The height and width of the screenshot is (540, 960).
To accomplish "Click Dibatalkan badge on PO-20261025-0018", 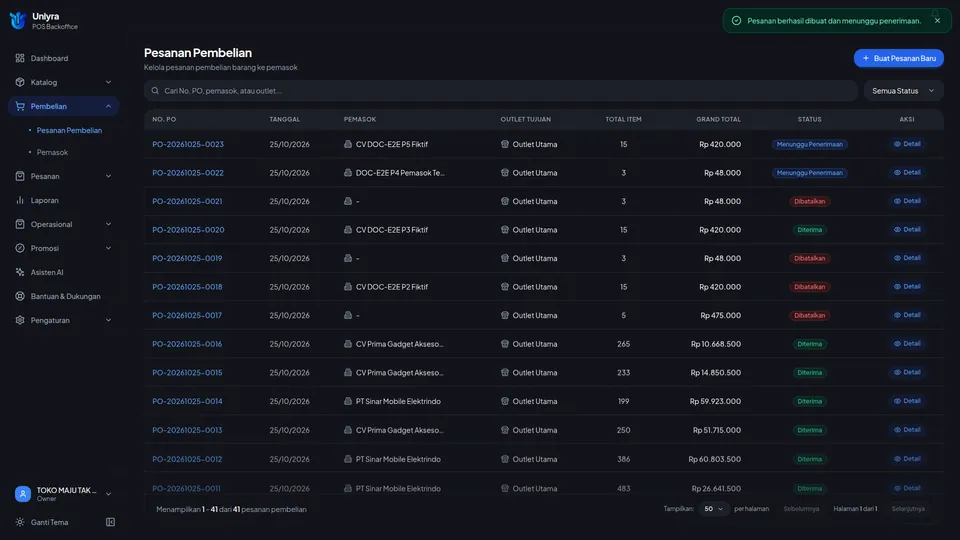I will coord(809,287).
